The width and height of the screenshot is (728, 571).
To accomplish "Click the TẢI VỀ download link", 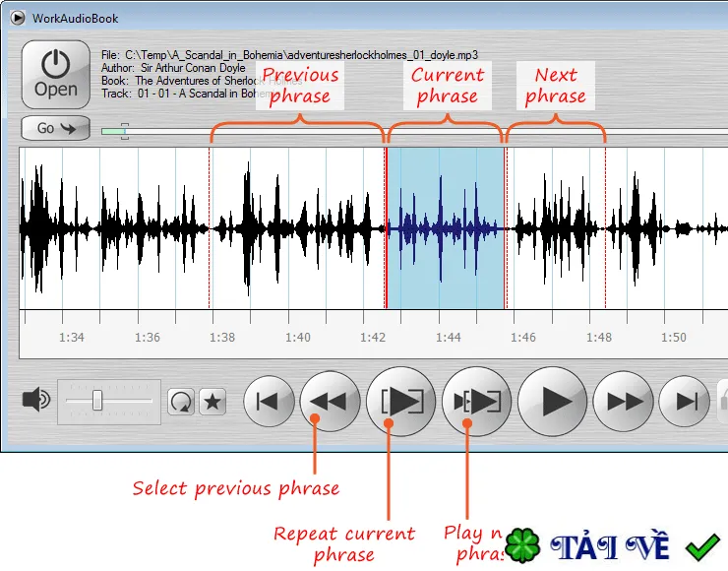I will pos(609,547).
